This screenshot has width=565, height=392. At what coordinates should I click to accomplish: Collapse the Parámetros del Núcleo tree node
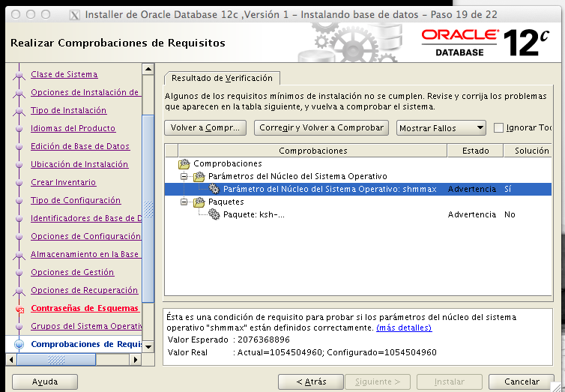184,177
